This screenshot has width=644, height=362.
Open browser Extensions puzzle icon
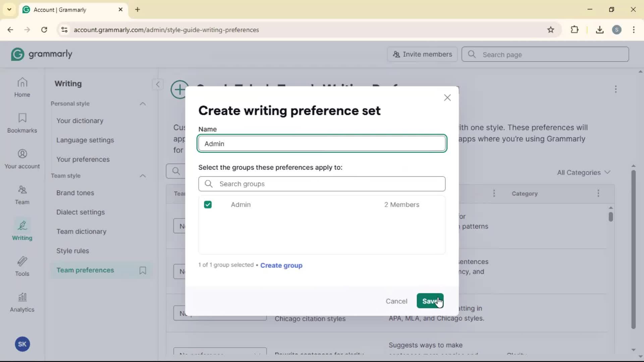pos(575,30)
